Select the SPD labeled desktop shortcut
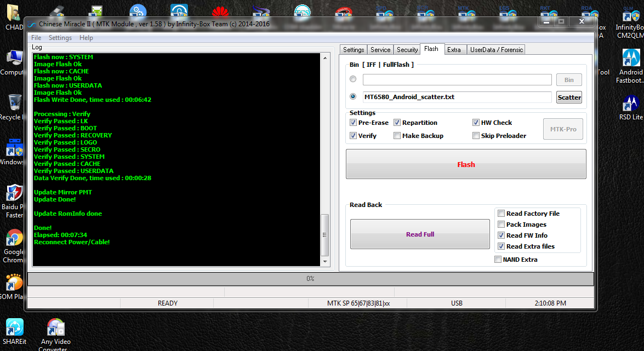 click(x=384, y=11)
